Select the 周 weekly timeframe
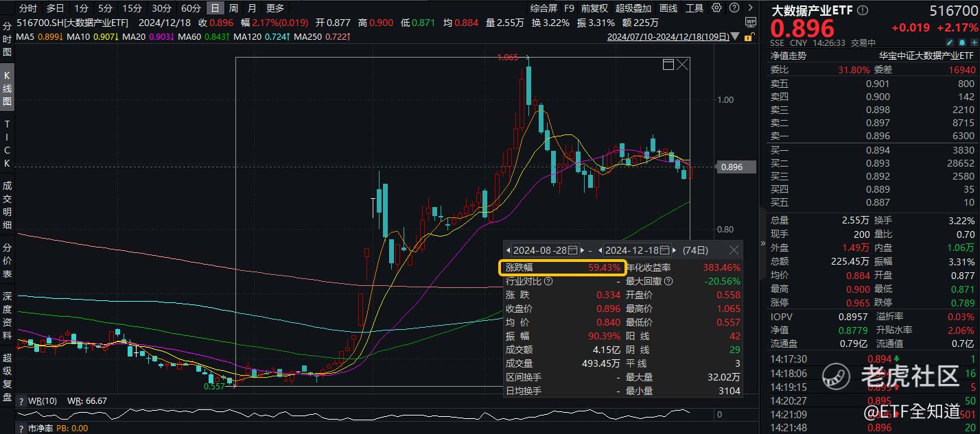Viewport: 980px width, 434px height. point(234,8)
